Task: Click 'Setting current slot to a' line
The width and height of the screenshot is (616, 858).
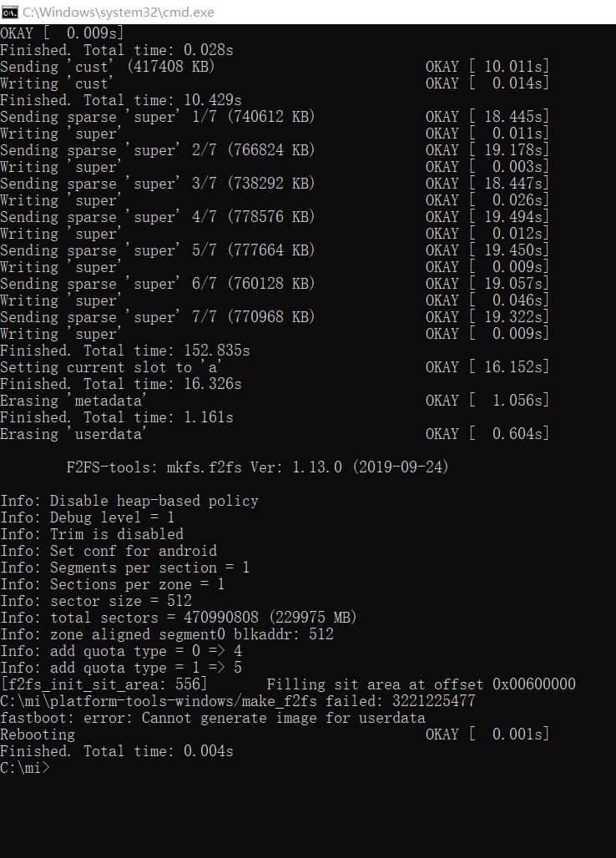Action: [274, 367]
